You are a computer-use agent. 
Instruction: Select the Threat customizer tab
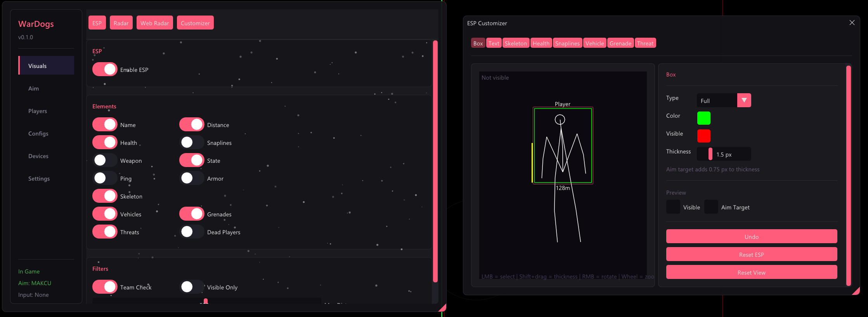point(645,43)
